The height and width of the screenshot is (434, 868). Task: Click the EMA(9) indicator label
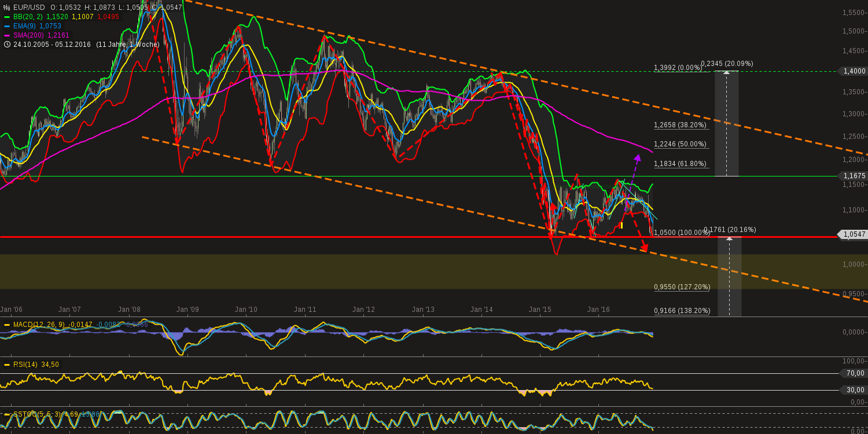click(x=25, y=26)
